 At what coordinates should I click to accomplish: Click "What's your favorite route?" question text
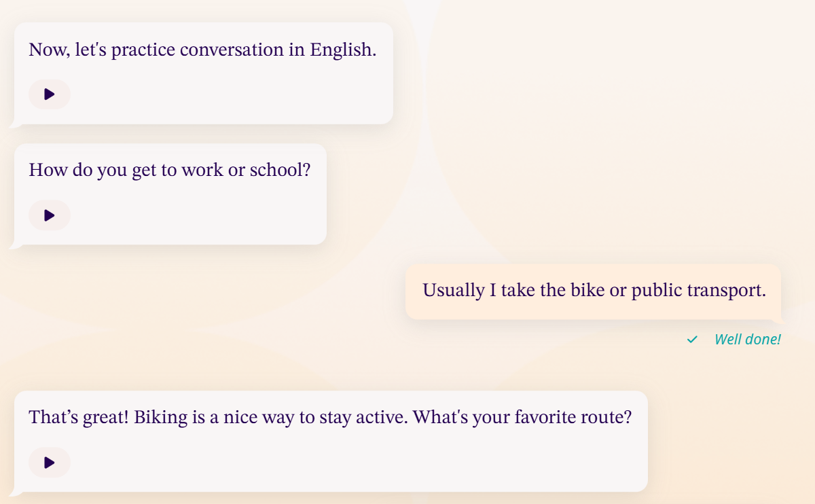tap(522, 417)
